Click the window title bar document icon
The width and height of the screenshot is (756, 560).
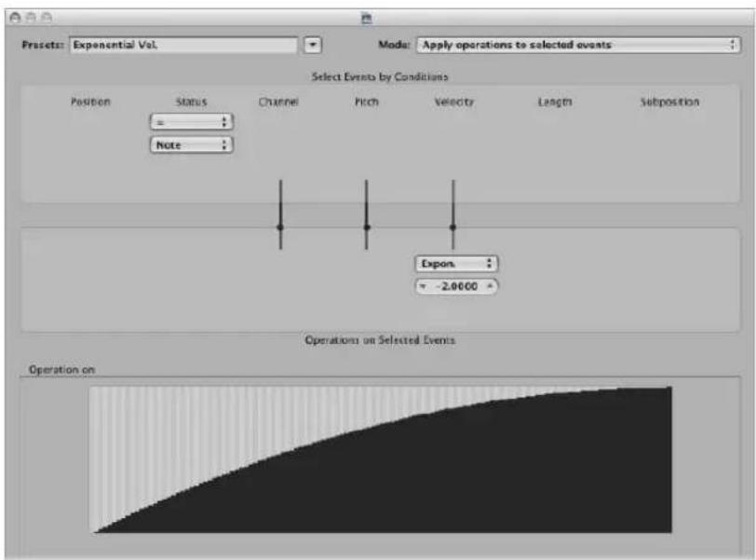pyautogui.click(x=367, y=19)
